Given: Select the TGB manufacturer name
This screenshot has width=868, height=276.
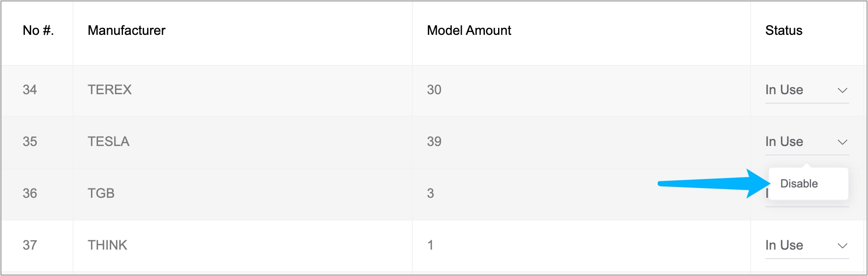Looking at the screenshot, I should [101, 194].
